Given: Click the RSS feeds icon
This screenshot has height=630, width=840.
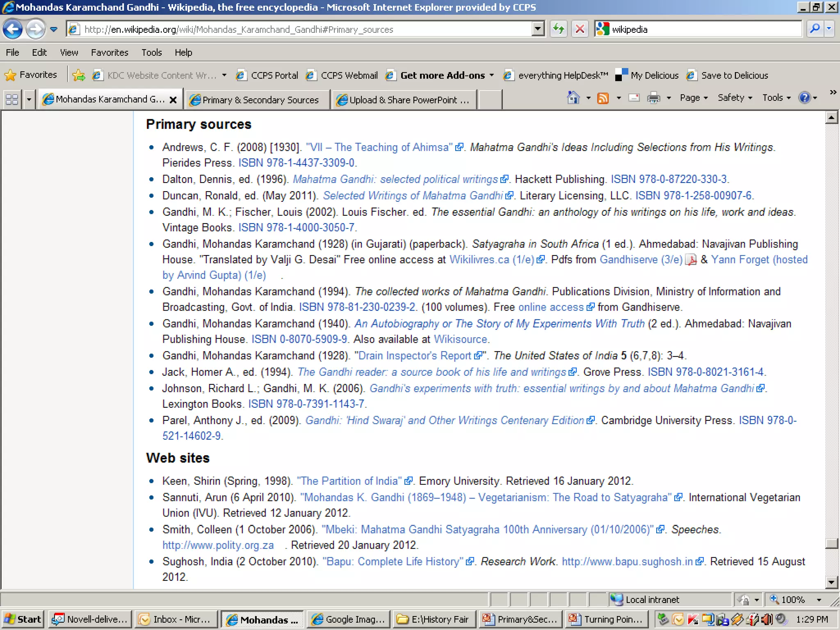Looking at the screenshot, I should tap(603, 98).
